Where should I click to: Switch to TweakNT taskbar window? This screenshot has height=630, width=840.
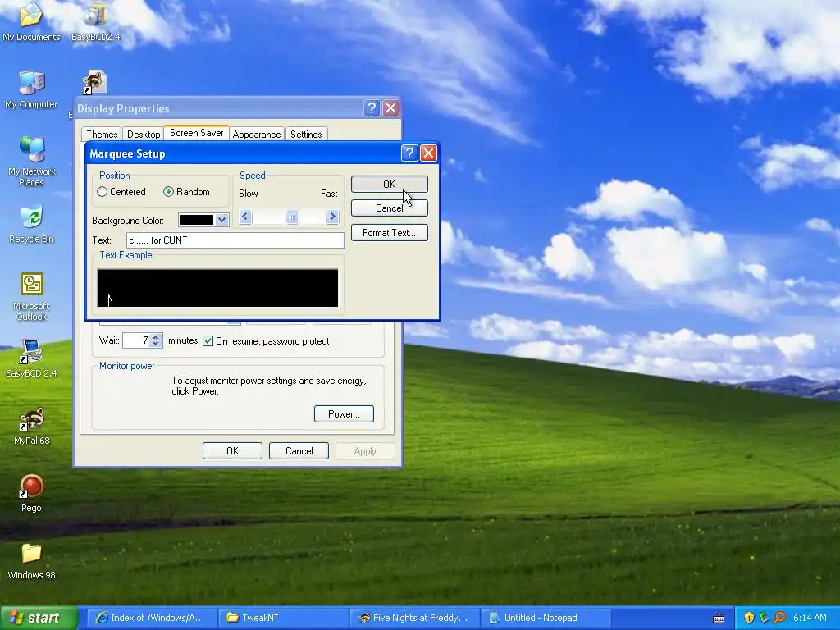pos(283,618)
